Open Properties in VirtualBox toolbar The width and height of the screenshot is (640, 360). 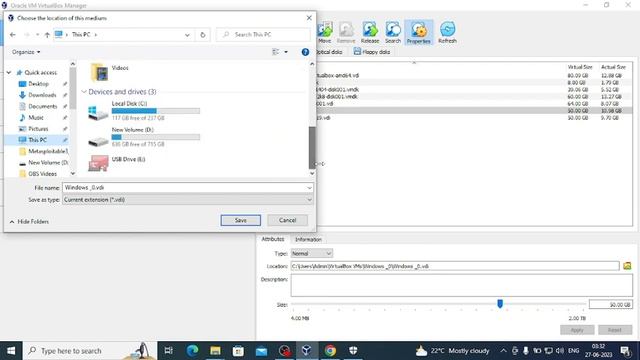(x=418, y=32)
